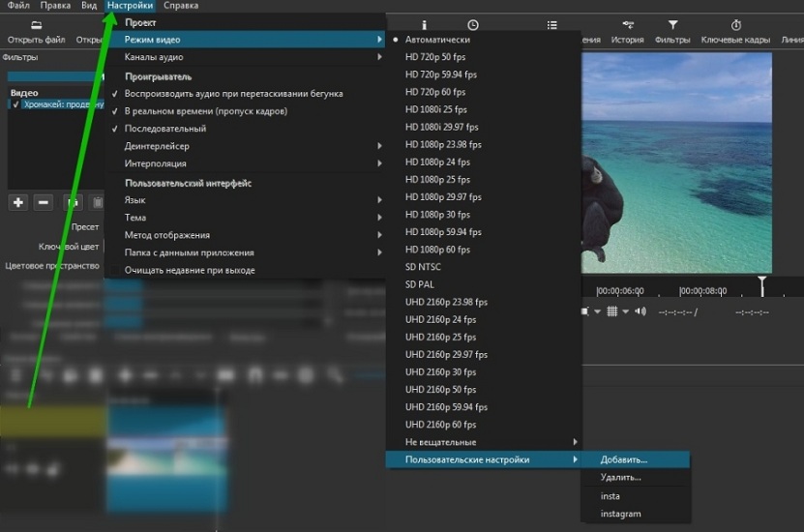Open the Справка menu
This screenshot has width=804, height=532.
coord(181,6)
